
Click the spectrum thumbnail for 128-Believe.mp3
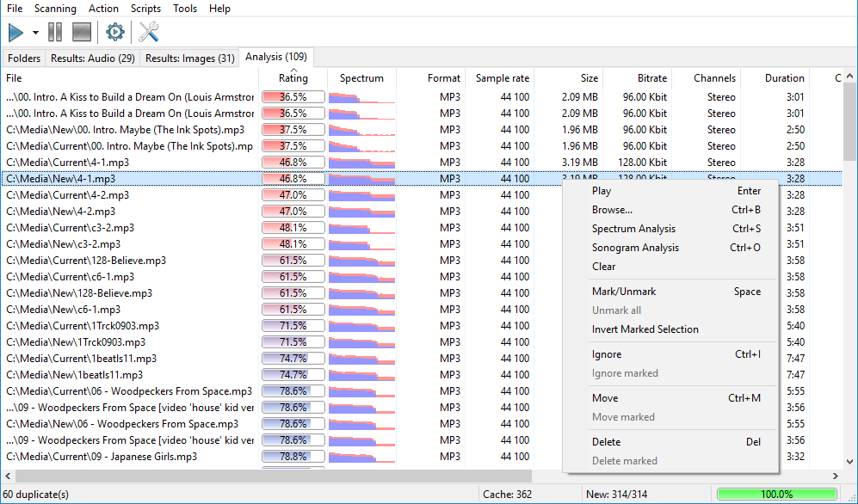pos(361,260)
